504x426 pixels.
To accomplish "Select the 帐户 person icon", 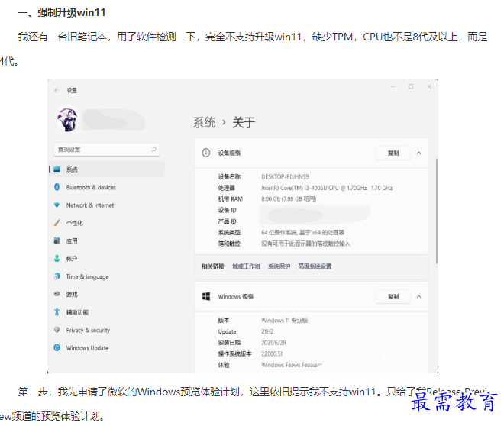I will click(x=57, y=258).
